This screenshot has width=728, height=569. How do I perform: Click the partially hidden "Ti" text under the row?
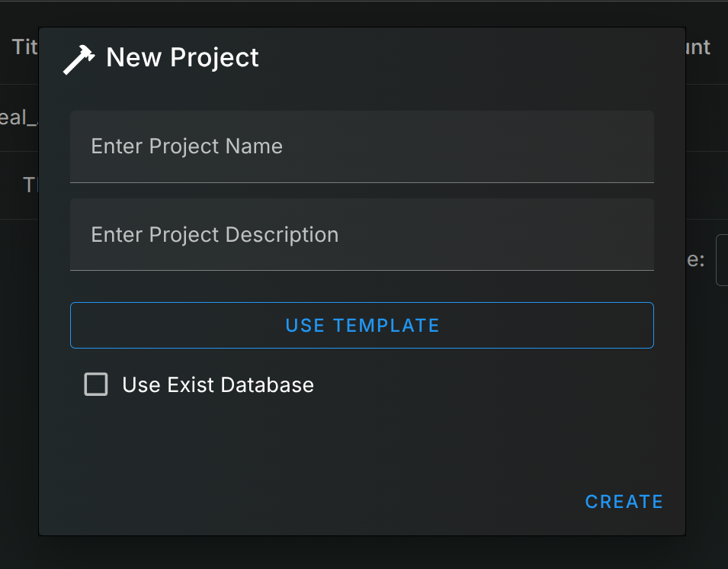click(30, 185)
